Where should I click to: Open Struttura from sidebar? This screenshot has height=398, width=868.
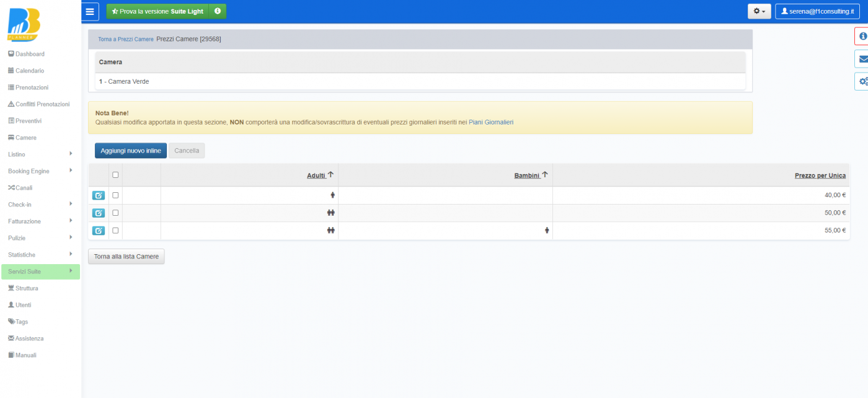(23, 288)
